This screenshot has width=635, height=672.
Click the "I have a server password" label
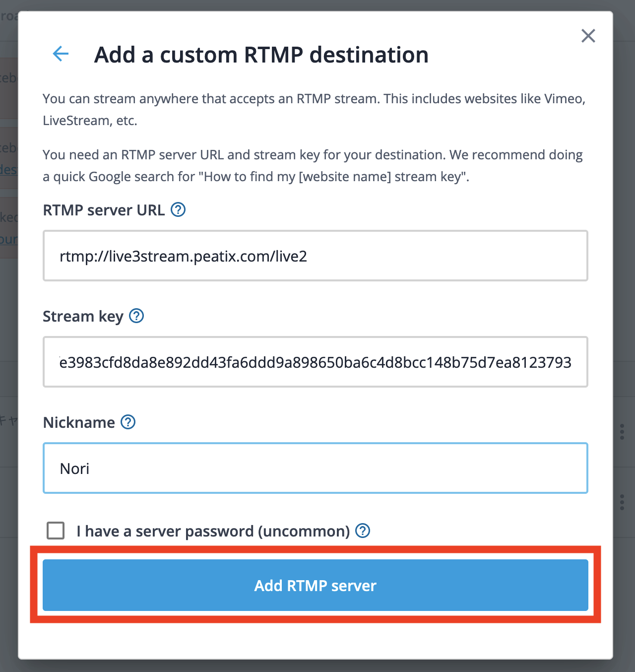click(213, 531)
